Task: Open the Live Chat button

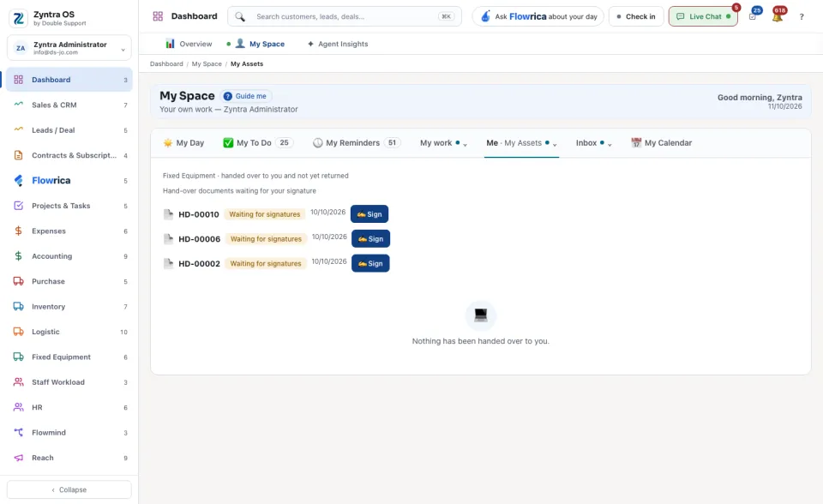Action: pos(703,16)
